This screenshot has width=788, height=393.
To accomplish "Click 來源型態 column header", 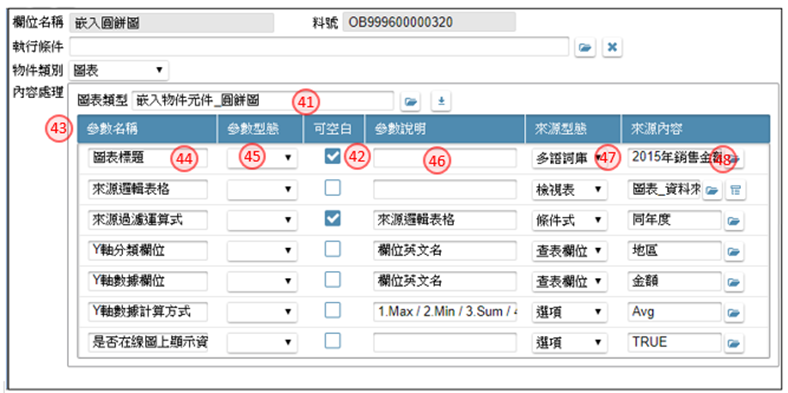I will click(x=573, y=129).
